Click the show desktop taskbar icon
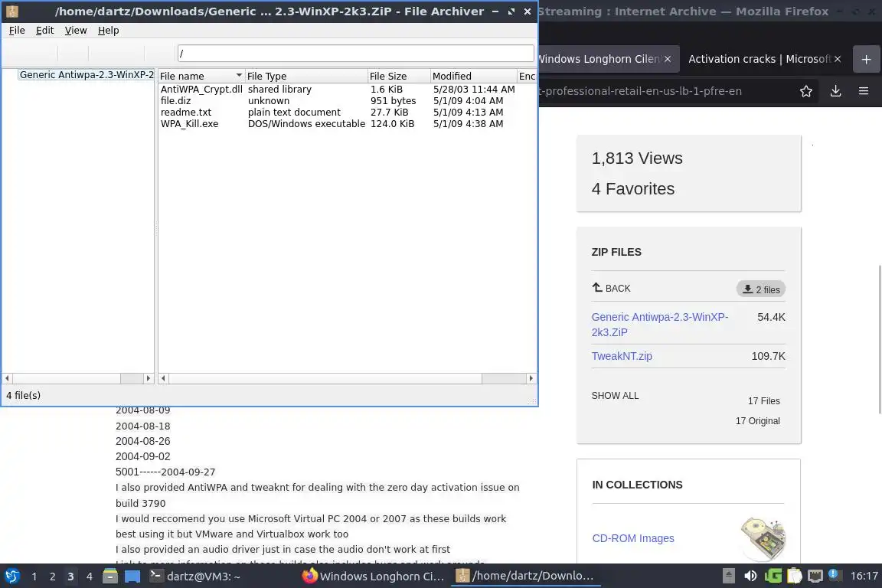 (x=132, y=577)
